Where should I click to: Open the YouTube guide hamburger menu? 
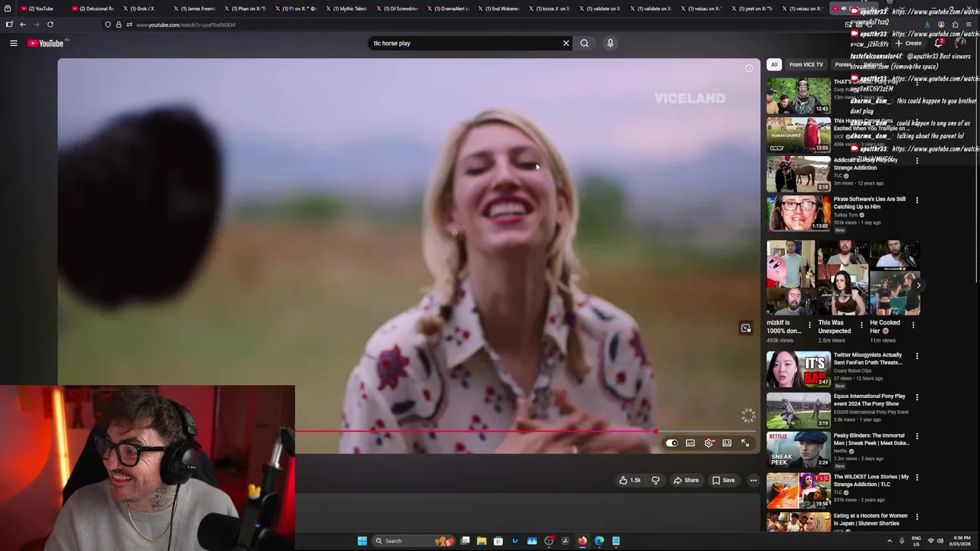tap(13, 43)
